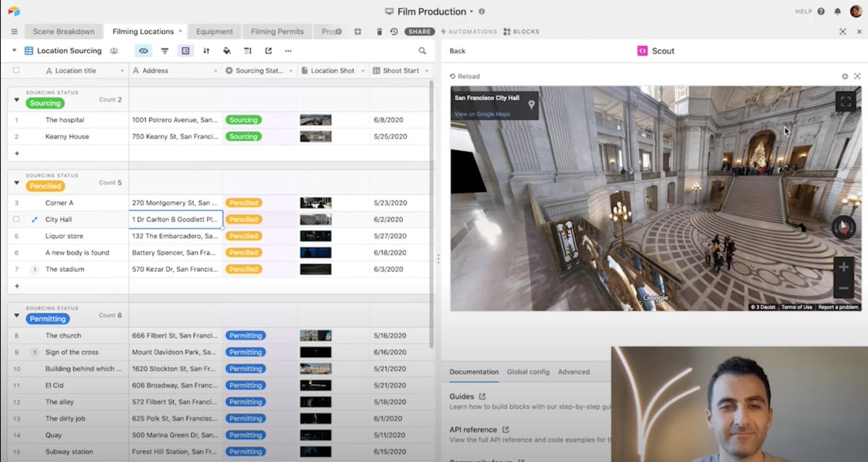Open Sourcing Status column dropdown arrow
The height and width of the screenshot is (462, 868).
click(291, 71)
